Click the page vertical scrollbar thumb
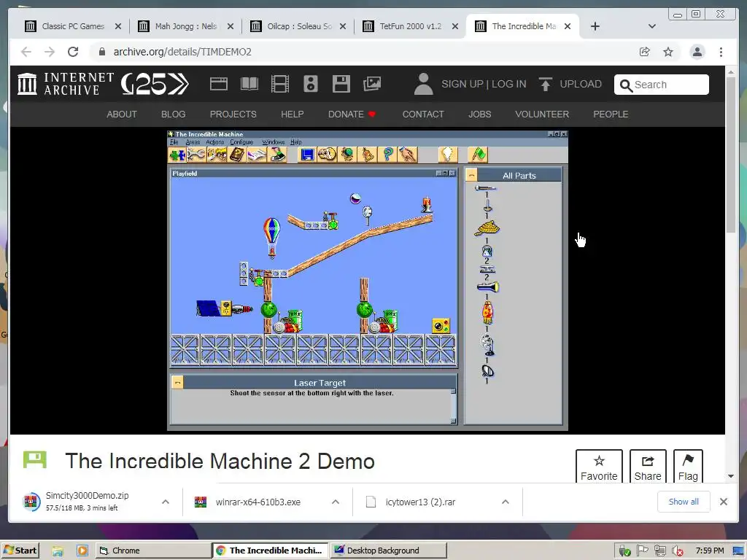This screenshot has height=560, width=747. [731, 154]
